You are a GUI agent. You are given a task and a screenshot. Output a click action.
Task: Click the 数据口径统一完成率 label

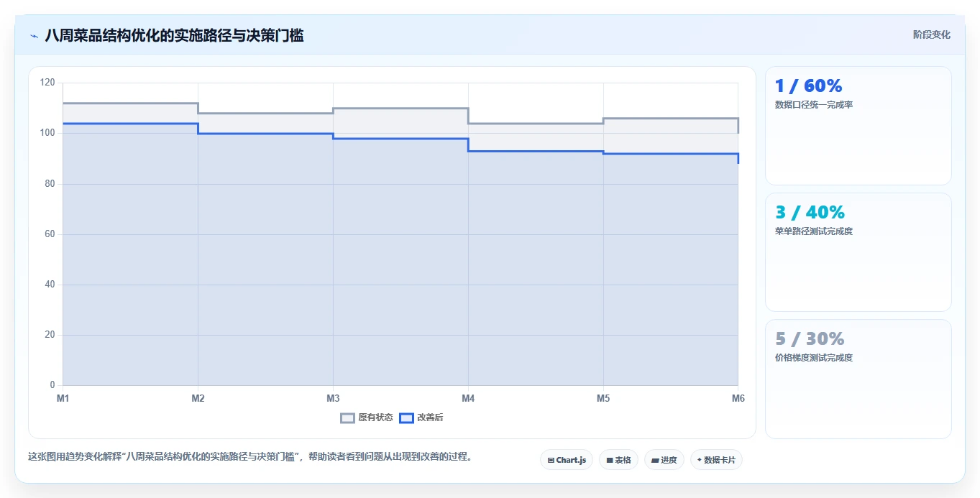pos(814,105)
